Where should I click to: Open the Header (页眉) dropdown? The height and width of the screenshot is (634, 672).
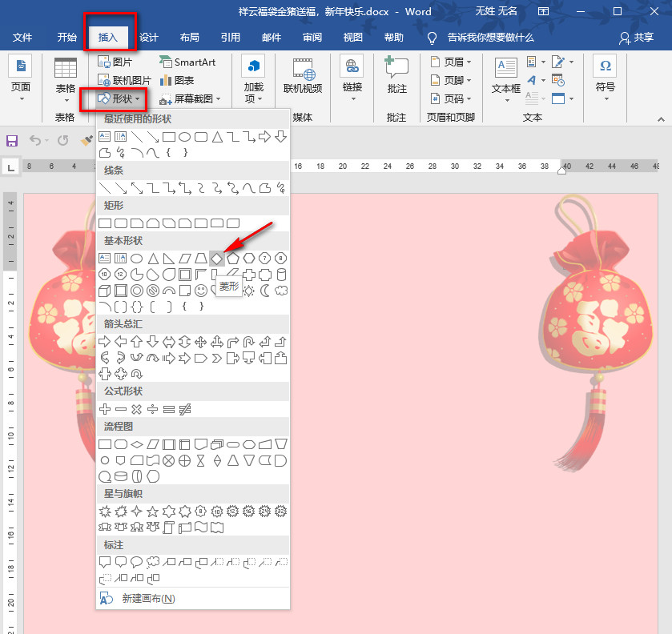[x=451, y=62]
